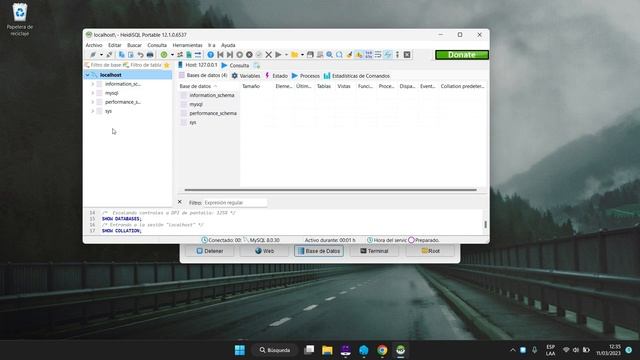Click the SQL log vertical scrollbar
The width and height of the screenshot is (640, 360).
click(485, 224)
